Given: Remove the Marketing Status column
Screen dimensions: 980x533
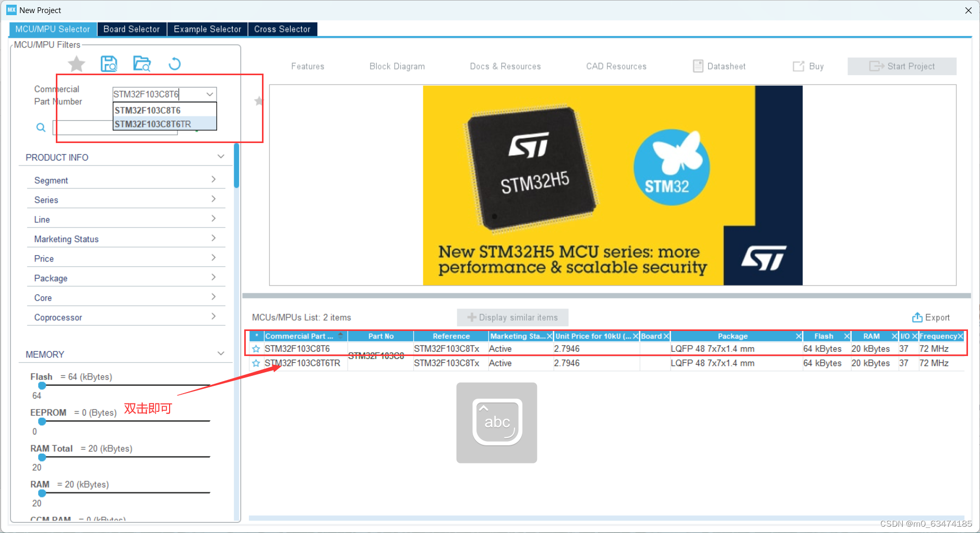Looking at the screenshot, I should (549, 336).
